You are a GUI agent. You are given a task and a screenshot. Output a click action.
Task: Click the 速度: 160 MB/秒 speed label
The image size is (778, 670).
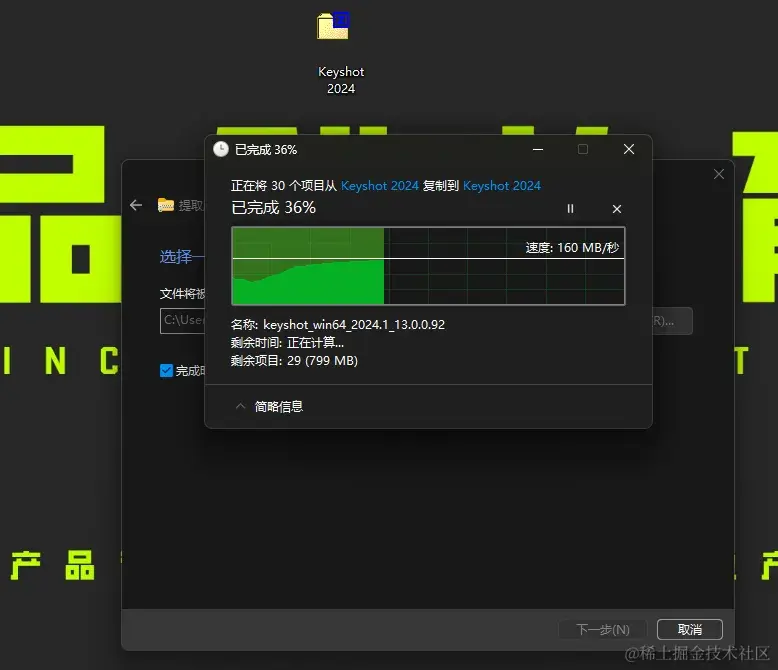[572, 248]
